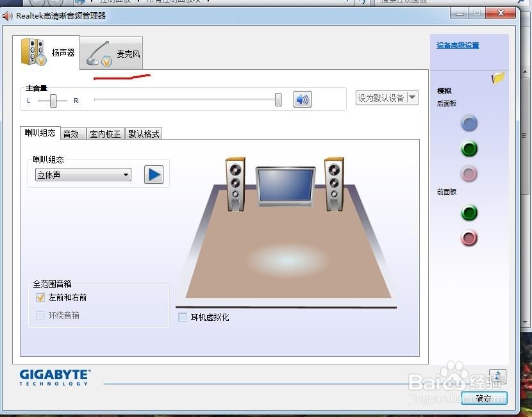Viewport: 532px width, 417px height.
Task: Mute the main volume speaker button
Action: pyautogui.click(x=302, y=99)
